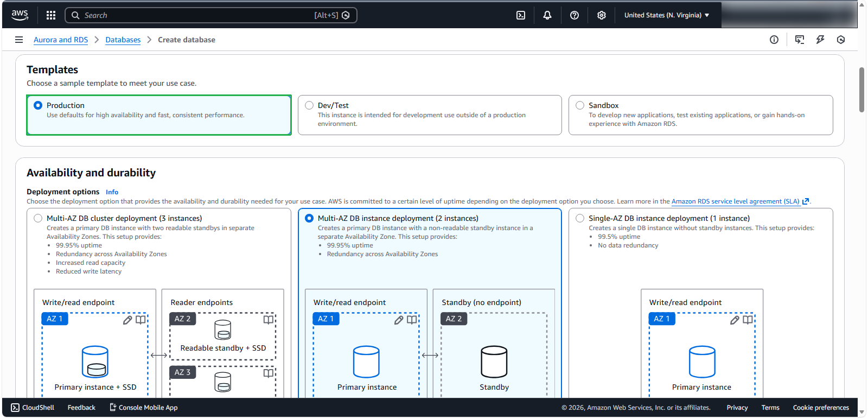
Task: Click the "Availability and durability" heading
Action: click(x=91, y=173)
